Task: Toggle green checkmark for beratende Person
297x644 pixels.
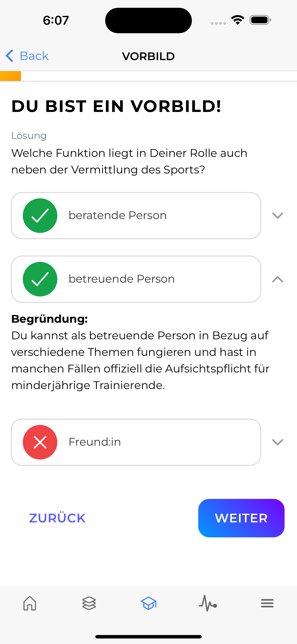Action: coord(40,216)
